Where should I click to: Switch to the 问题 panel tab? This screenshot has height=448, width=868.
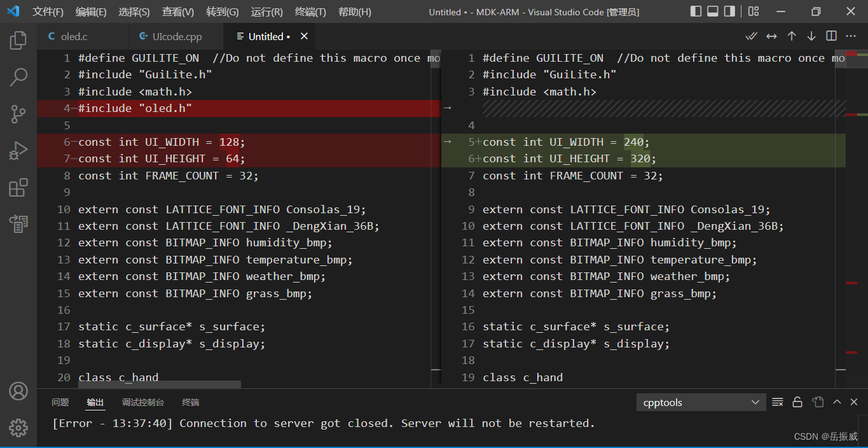tap(60, 402)
